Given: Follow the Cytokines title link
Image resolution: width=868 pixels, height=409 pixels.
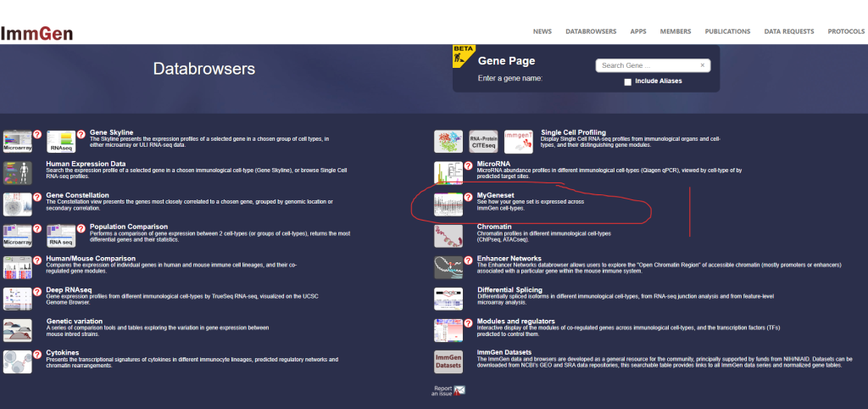Looking at the screenshot, I should [63, 352].
